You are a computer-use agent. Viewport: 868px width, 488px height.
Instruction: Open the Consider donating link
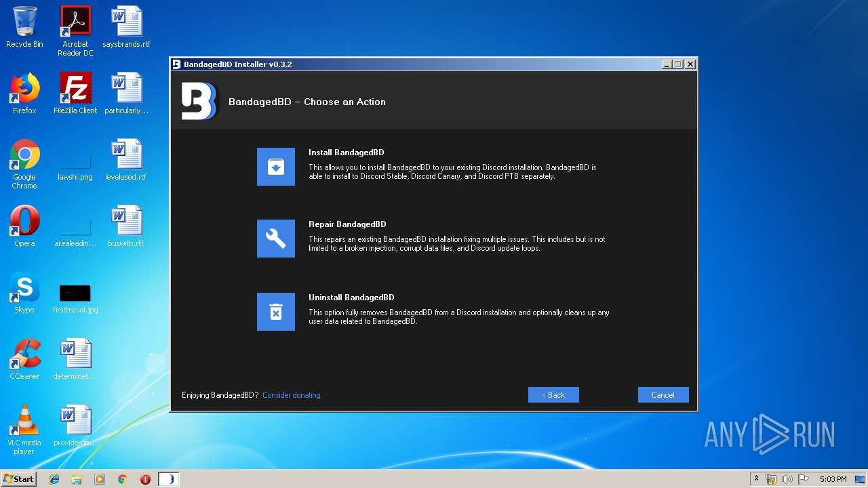292,395
